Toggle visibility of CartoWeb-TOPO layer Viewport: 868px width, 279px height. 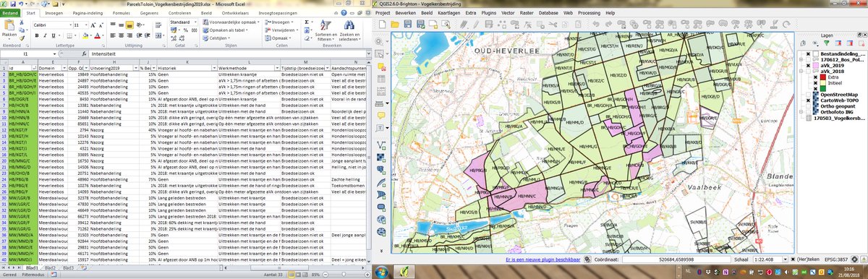[808, 100]
